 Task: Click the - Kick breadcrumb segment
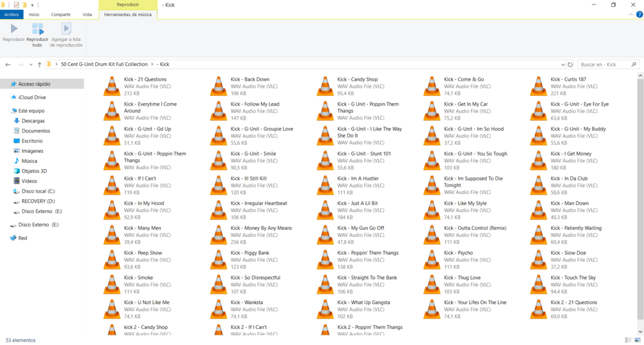coord(163,65)
